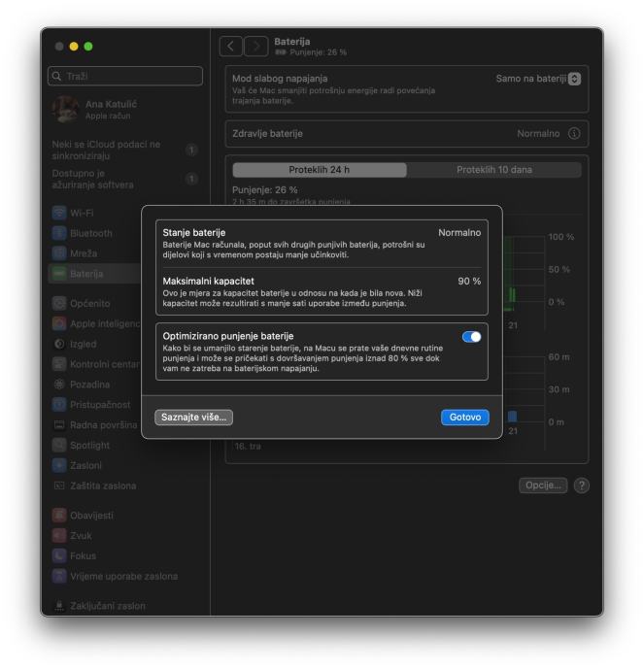Click the Saznajte više button
Viewport: 644px width, 670px height.
pos(193,417)
